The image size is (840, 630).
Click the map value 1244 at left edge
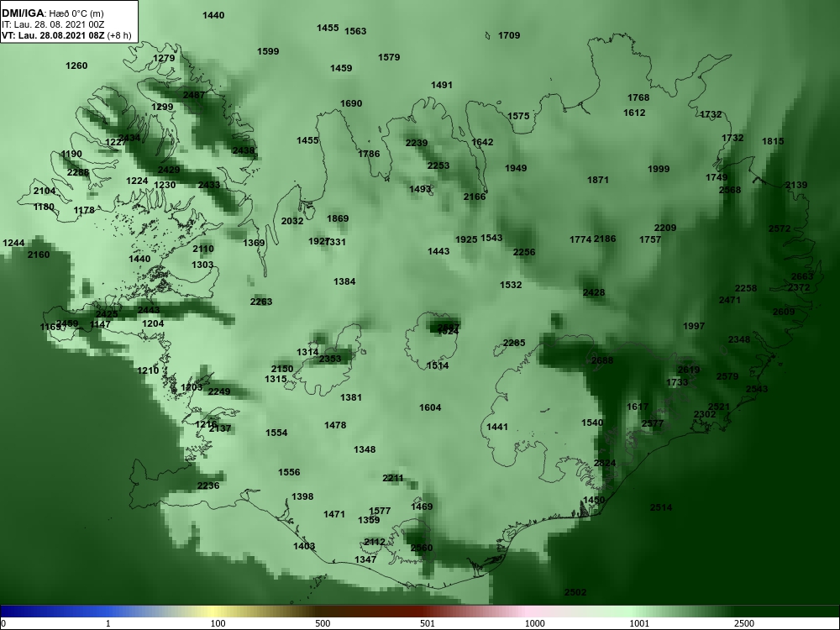click(x=13, y=244)
